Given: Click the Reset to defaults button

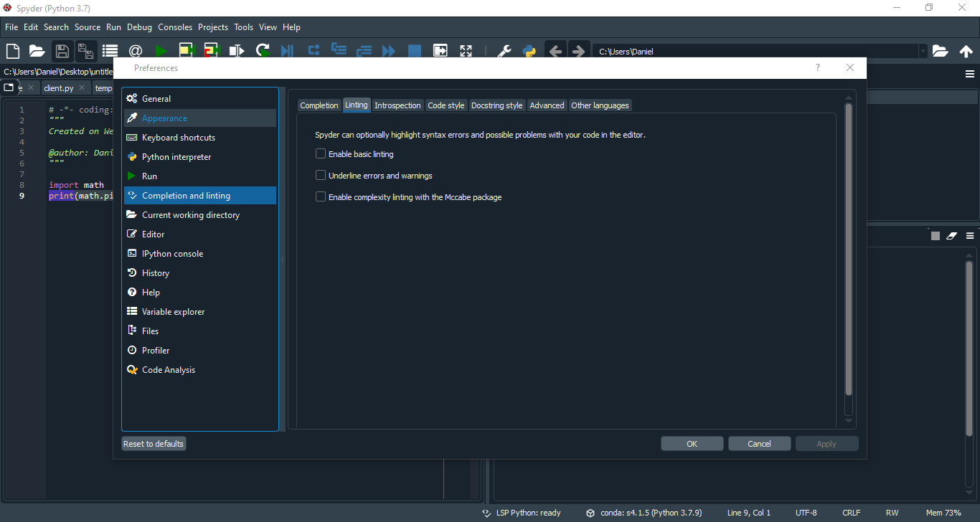Looking at the screenshot, I should (153, 443).
